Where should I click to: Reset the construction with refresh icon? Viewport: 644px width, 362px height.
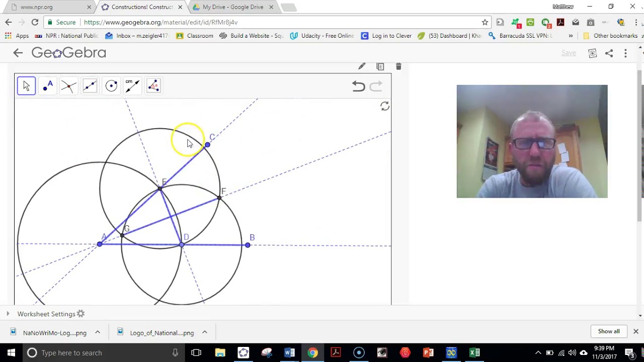tap(385, 106)
